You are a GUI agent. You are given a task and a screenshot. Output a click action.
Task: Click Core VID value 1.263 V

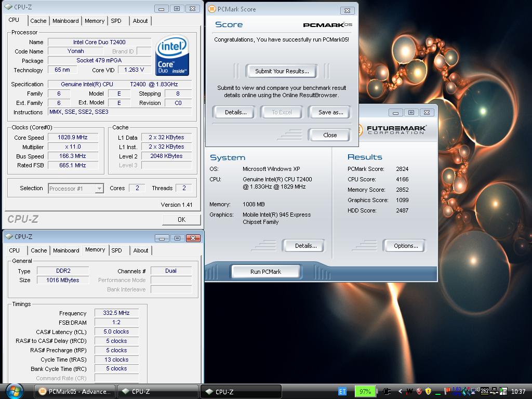click(135, 70)
